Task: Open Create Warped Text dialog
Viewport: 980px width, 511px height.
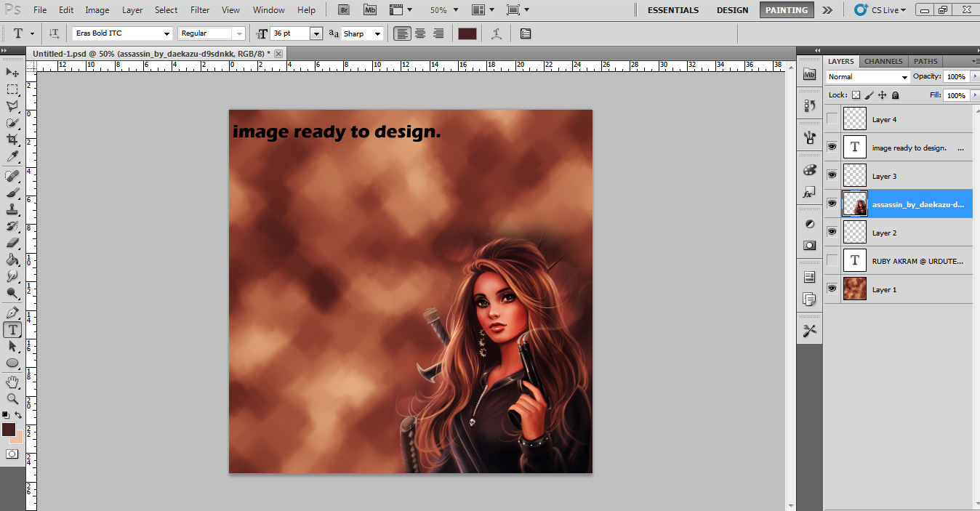Action: point(496,33)
